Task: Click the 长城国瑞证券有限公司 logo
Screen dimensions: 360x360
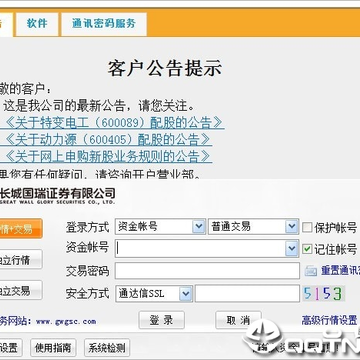Action: pos(58,196)
